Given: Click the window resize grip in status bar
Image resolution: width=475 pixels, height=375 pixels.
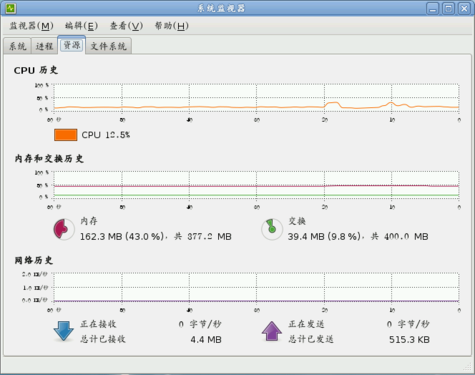Looking at the screenshot, I should pyautogui.click(x=467, y=366).
